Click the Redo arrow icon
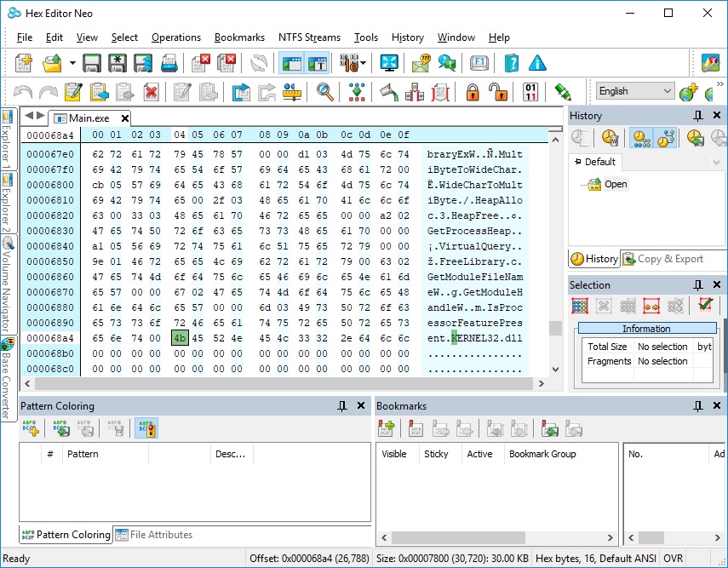Screen dimensions: 728x568 coord(49,92)
